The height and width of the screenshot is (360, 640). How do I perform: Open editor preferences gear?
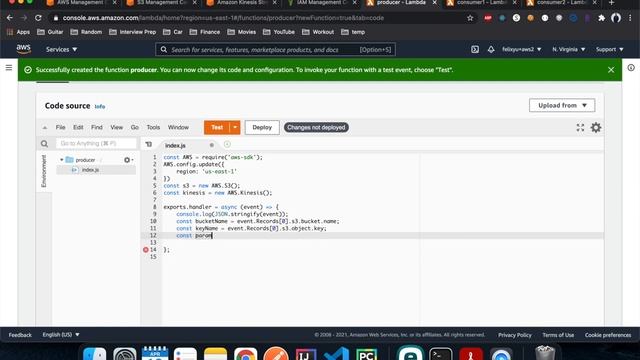(596, 127)
